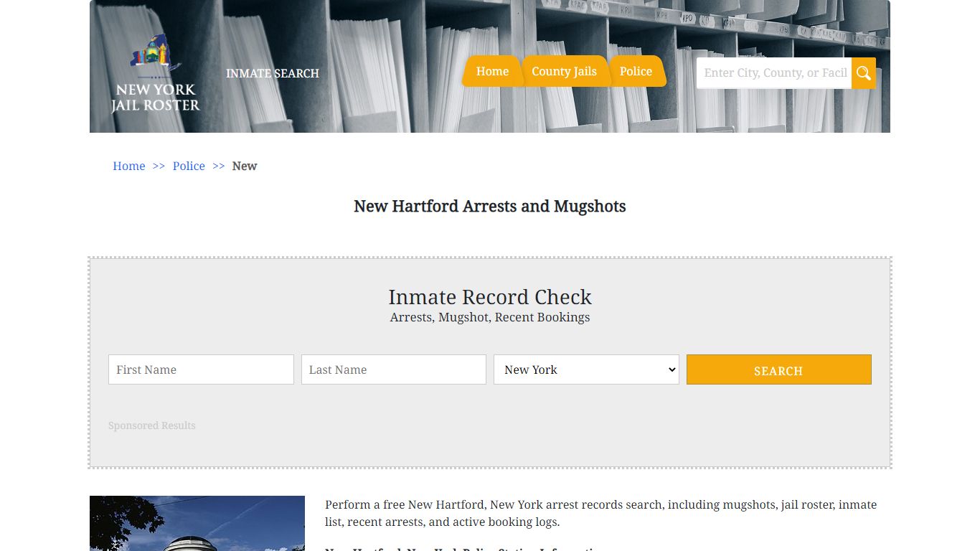Click the INMATE SEARCH header link
Viewport: 980px width, 551px height.
273,74
